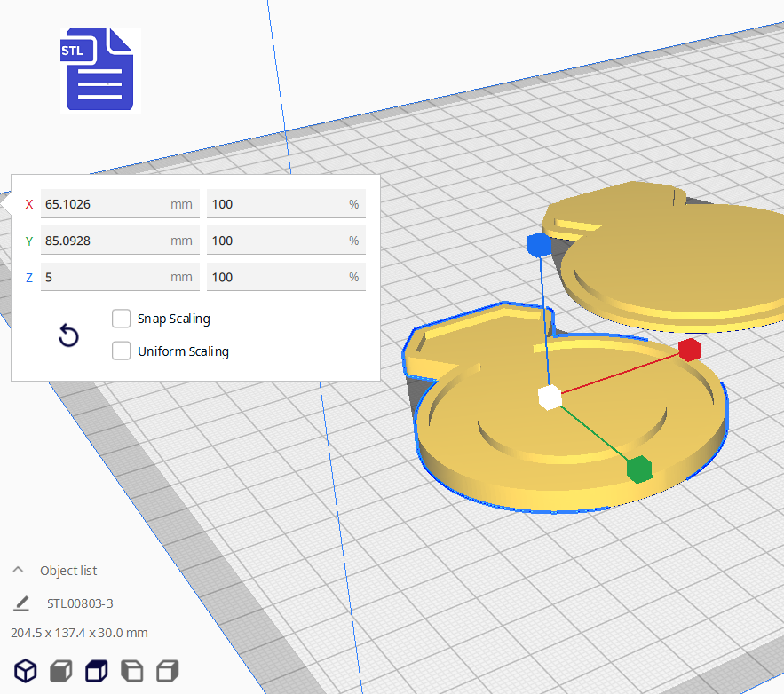The height and width of the screenshot is (694, 784).
Task: Switch to the 3D perspective view icon
Action: 26,670
